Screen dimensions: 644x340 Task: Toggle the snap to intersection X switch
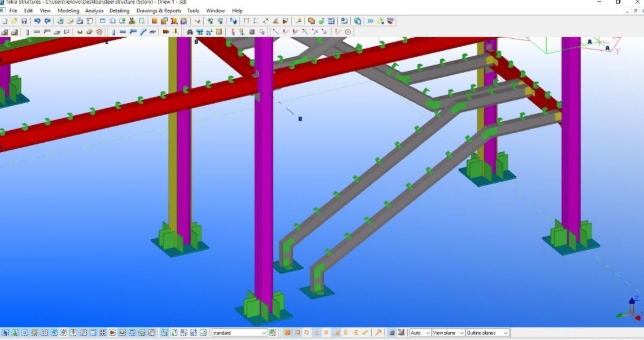click(x=326, y=333)
